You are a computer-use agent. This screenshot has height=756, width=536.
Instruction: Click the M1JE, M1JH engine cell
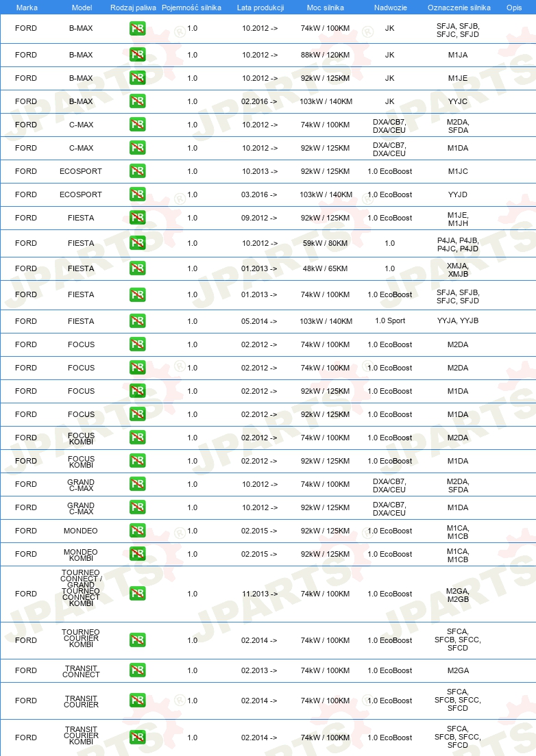click(458, 219)
